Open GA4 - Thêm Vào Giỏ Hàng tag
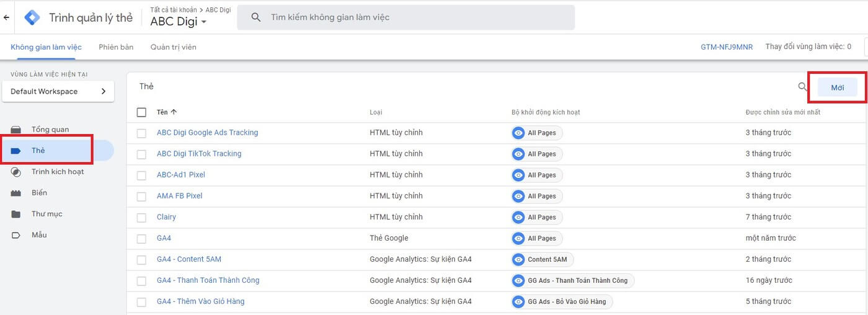Screen dimensions: 868x315 (x=201, y=301)
